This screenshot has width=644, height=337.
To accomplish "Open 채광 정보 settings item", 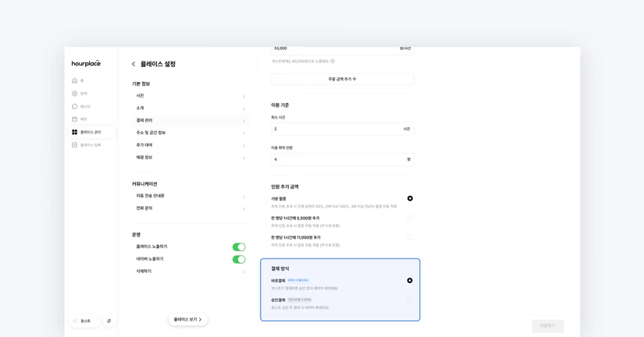I will click(x=190, y=158).
